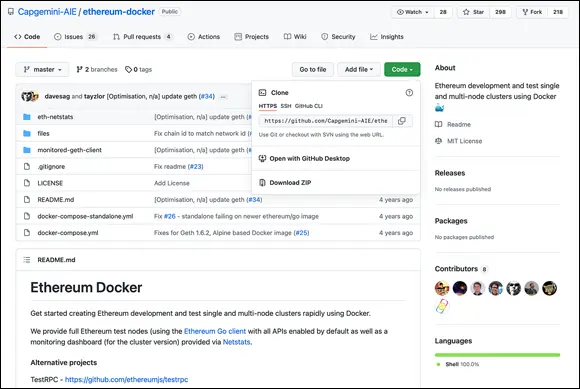Select the SSH clone option
Viewport: 580px width, 389px height.
coord(286,106)
